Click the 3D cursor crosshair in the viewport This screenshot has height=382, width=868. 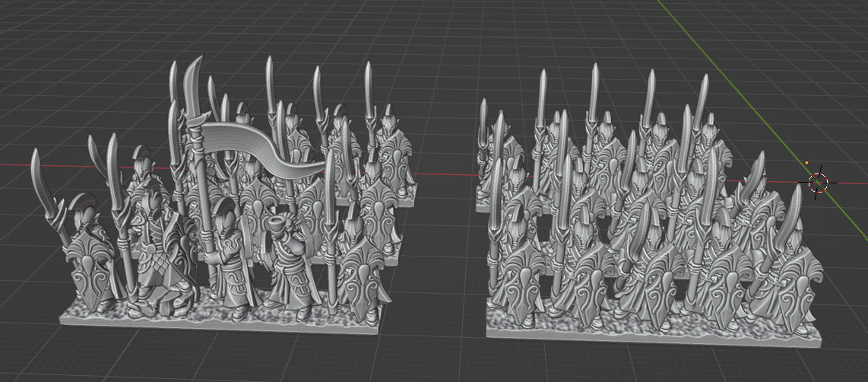coord(818,183)
